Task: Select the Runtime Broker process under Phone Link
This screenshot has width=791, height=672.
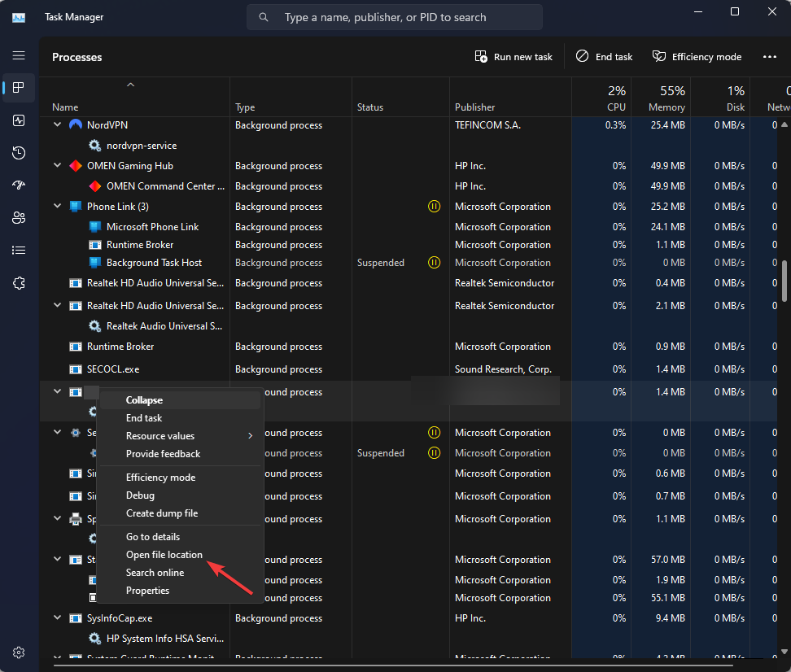Action: click(140, 245)
